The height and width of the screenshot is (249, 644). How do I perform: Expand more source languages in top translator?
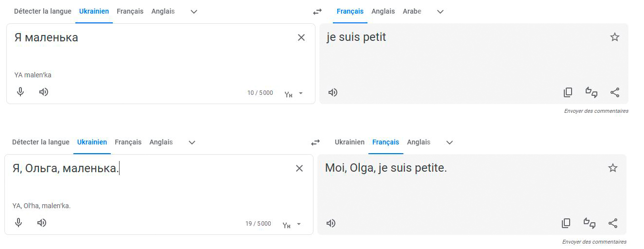click(194, 12)
